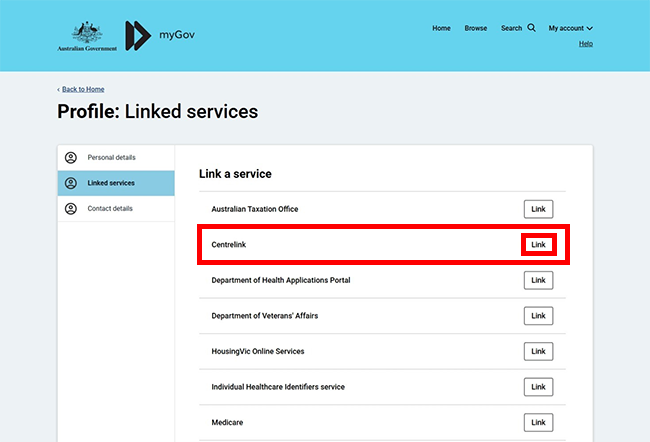Link HousingVic Online Services
This screenshot has height=442, width=650.
538,352
